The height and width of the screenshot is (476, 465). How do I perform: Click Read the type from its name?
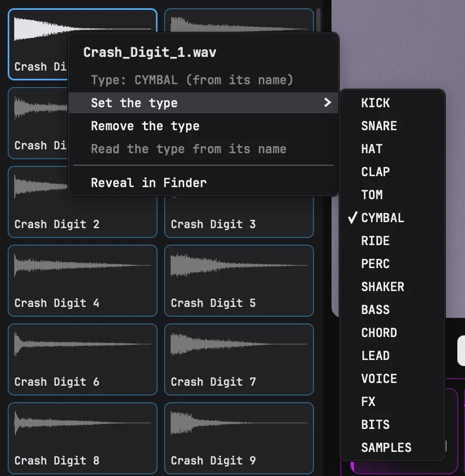[x=204, y=149]
